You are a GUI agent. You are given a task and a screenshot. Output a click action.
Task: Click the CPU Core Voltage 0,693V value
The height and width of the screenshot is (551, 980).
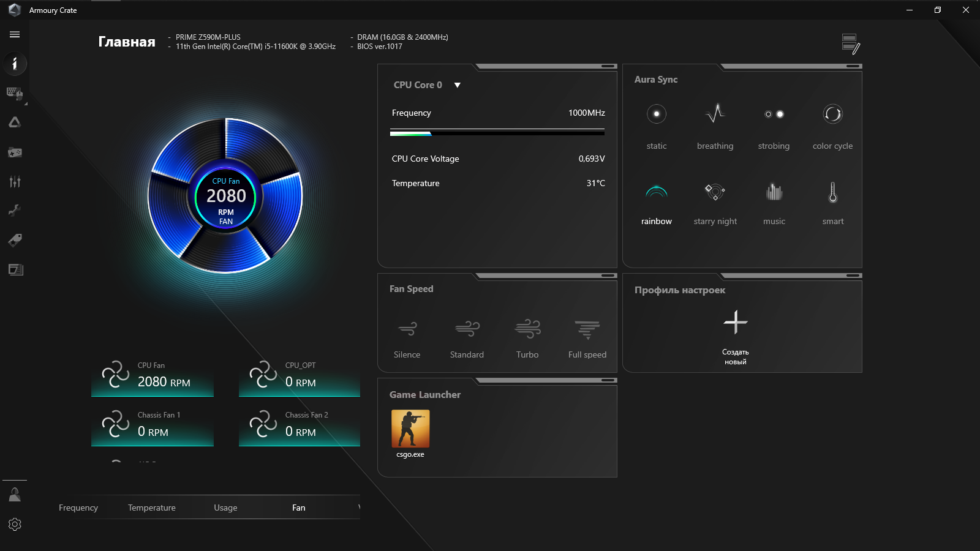point(592,159)
